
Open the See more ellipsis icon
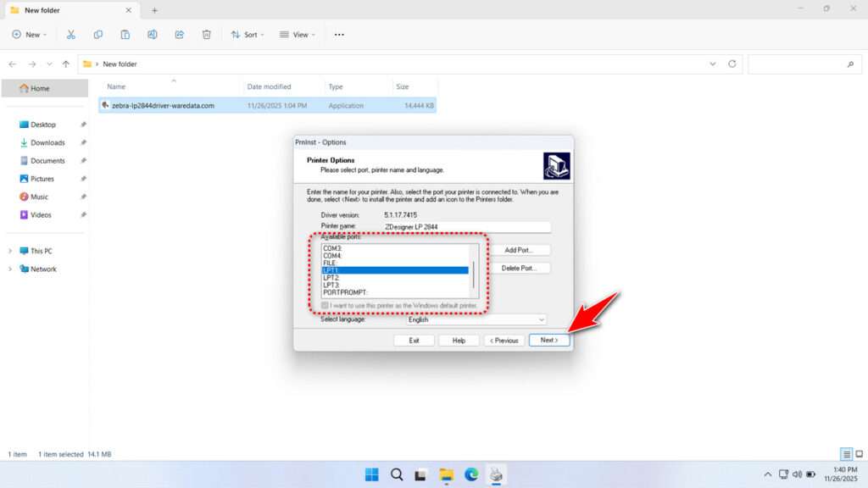click(339, 34)
